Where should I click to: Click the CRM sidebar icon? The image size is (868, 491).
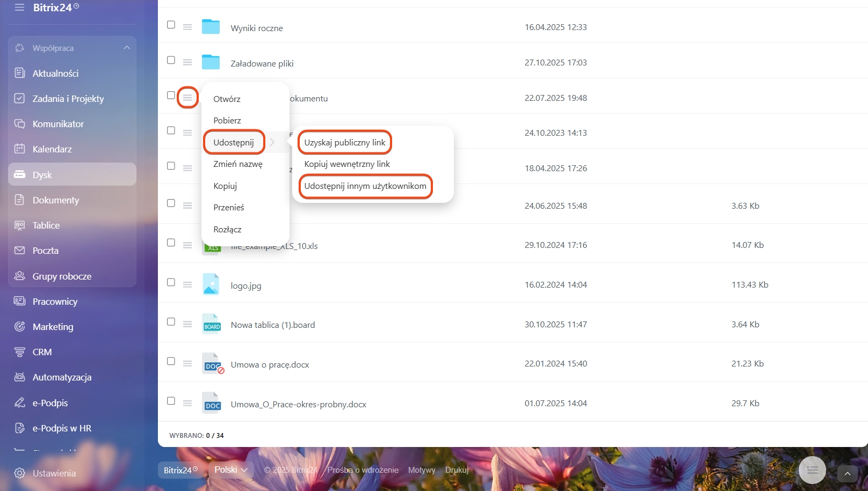click(x=20, y=352)
